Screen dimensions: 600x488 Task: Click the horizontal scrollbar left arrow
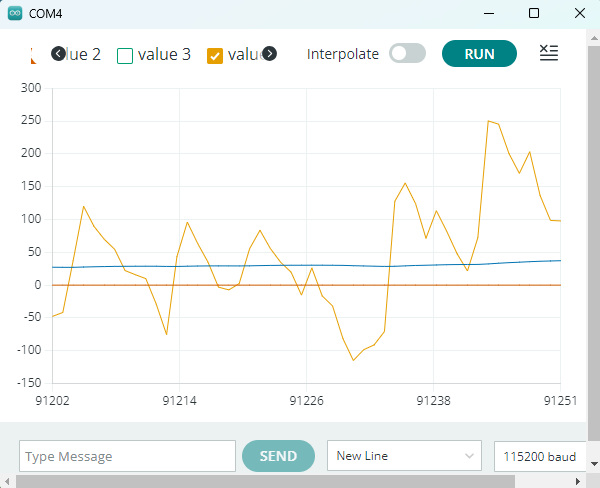pos(7,481)
